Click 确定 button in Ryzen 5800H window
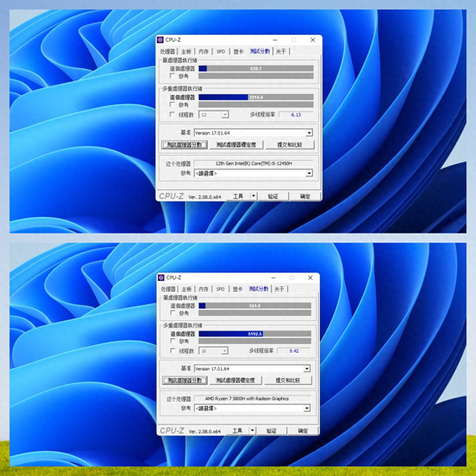The image size is (476, 476). tap(303, 430)
